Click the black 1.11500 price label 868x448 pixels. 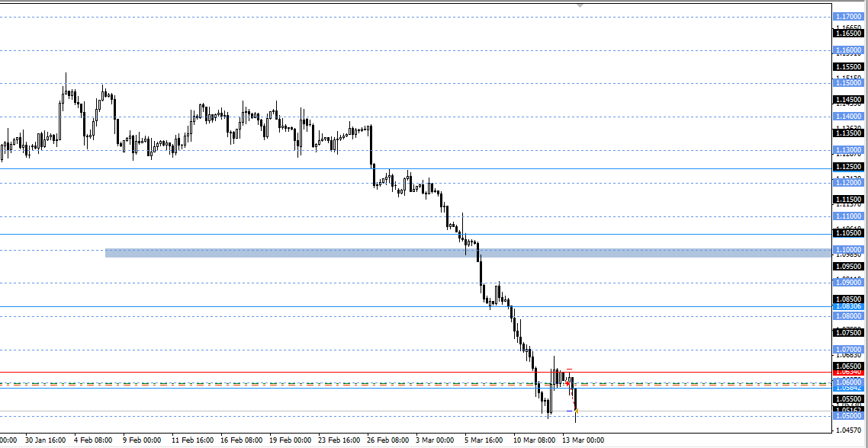point(849,199)
